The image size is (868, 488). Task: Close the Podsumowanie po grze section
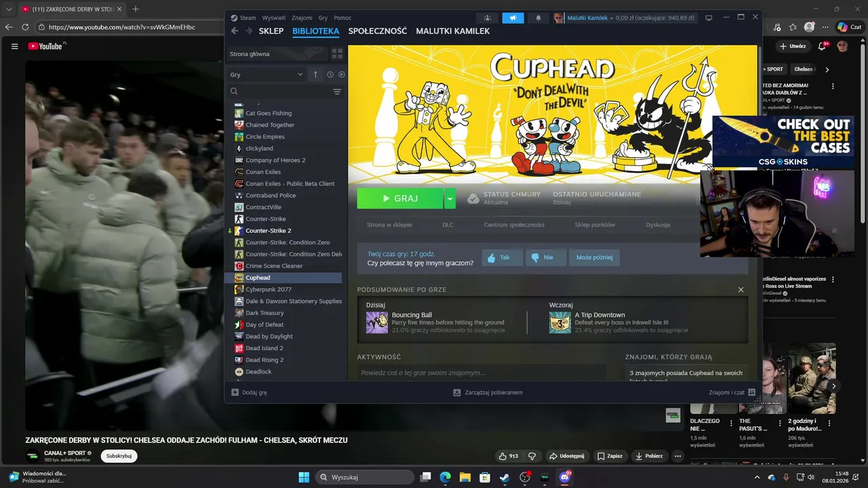(x=741, y=289)
